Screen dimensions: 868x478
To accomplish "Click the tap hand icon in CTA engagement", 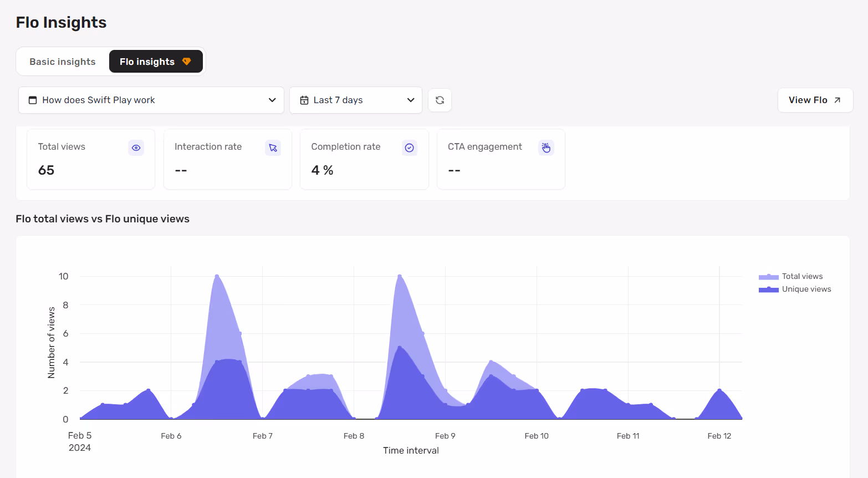I will [x=546, y=148].
